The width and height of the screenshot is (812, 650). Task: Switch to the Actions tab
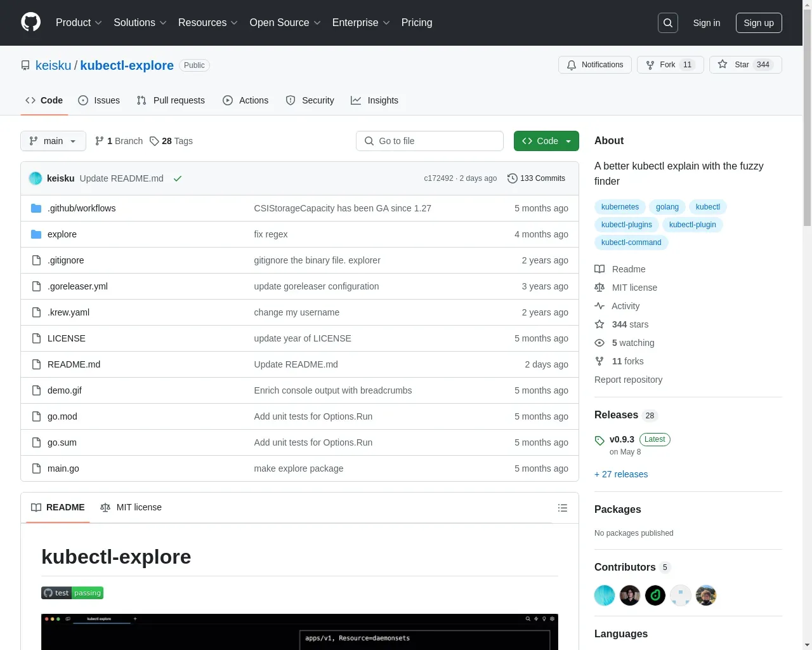(246, 100)
